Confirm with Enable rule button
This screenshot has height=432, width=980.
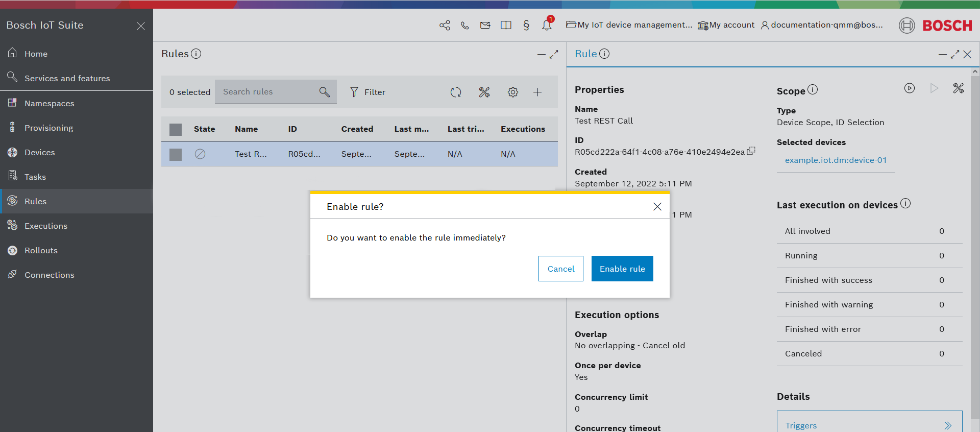click(622, 269)
